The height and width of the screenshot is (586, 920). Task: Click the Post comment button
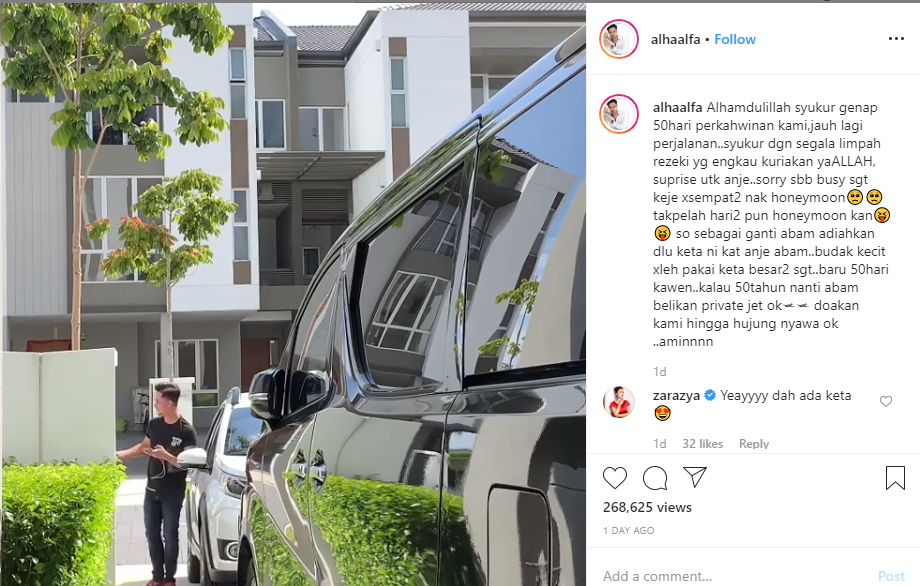pos(891,576)
